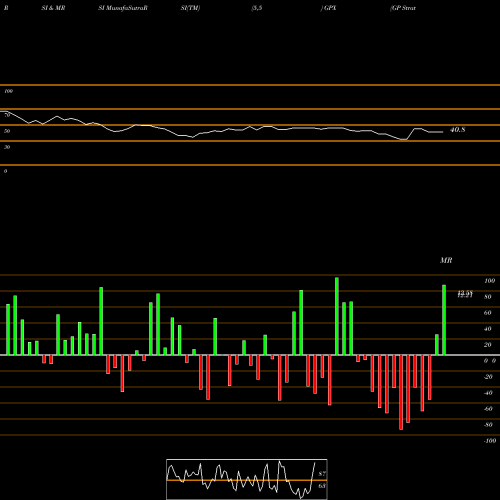Click the 'SI(TM)' header text
This screenshot has width=500, height=500.
pos(190,8)
